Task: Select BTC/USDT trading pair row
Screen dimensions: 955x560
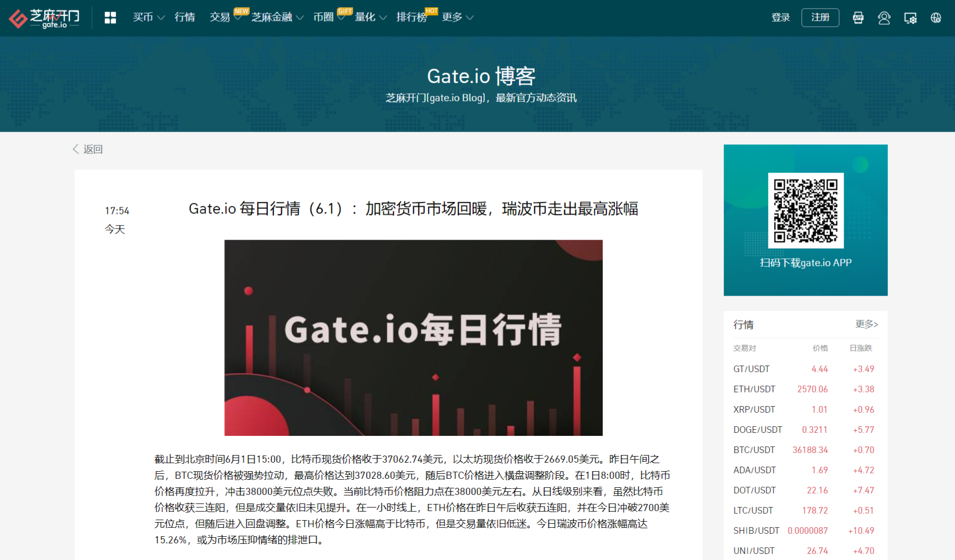Action: 805,450
